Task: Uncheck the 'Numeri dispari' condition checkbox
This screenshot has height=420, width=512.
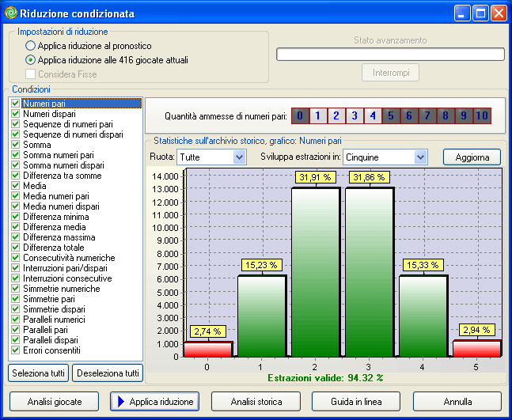Action: (x=16, y=114)
